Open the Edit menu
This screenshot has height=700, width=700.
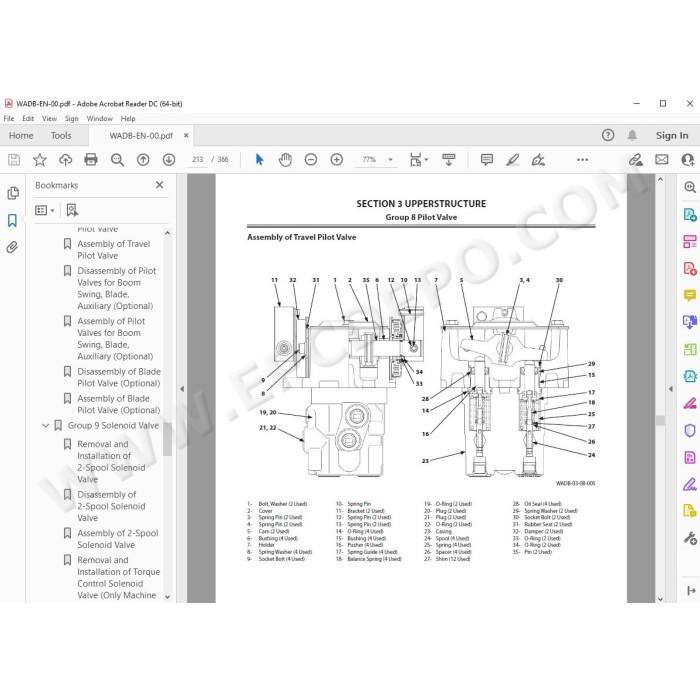pos(28,118)
